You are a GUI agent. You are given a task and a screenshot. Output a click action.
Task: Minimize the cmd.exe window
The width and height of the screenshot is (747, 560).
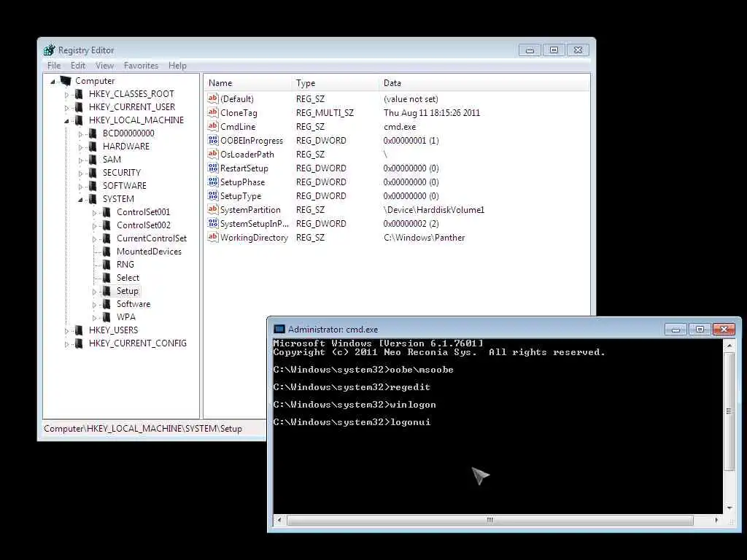coord(676,329)
